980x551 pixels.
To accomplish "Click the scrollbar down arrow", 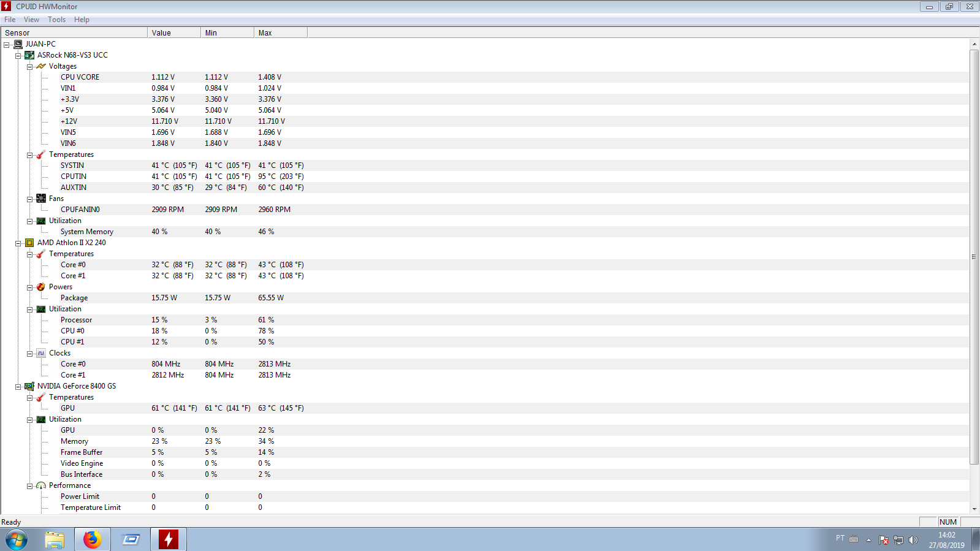I will click(x=974, y=509).
